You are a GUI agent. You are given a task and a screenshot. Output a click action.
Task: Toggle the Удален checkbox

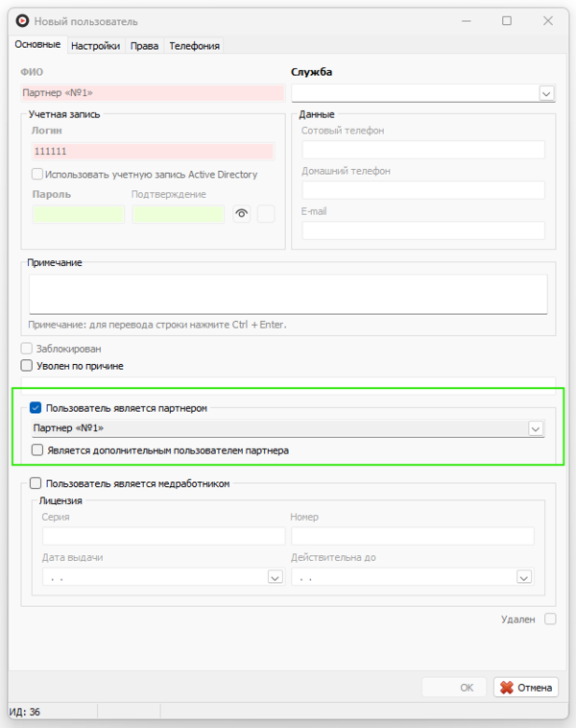coord(550,619)
